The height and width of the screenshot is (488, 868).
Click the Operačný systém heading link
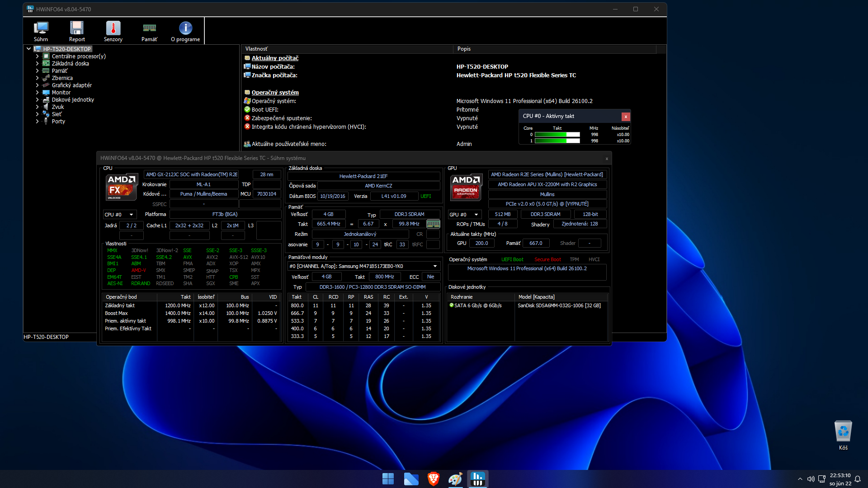(275, 92)
